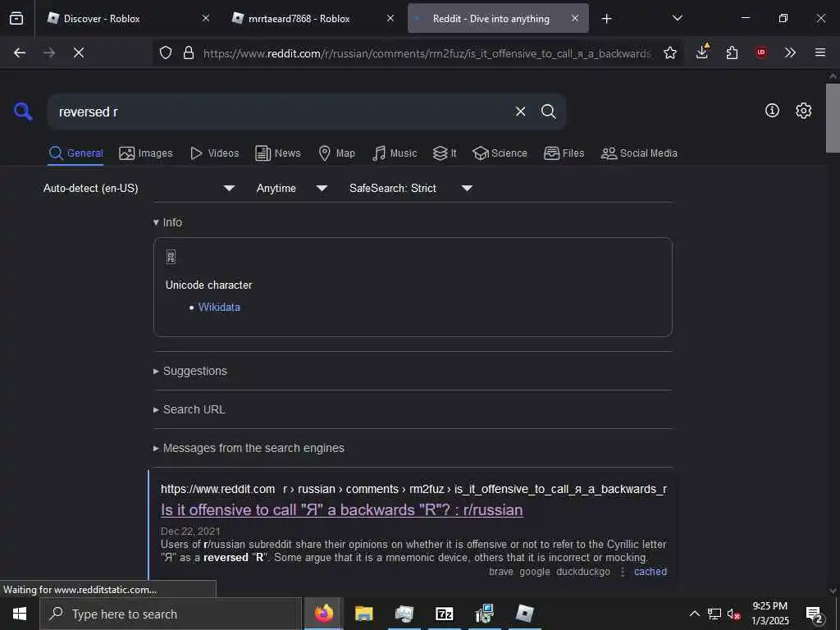The height and width of the screenshot is (630, 840).
Task: Open Firefox from the taskbar
Action: (x=323, y=614)
